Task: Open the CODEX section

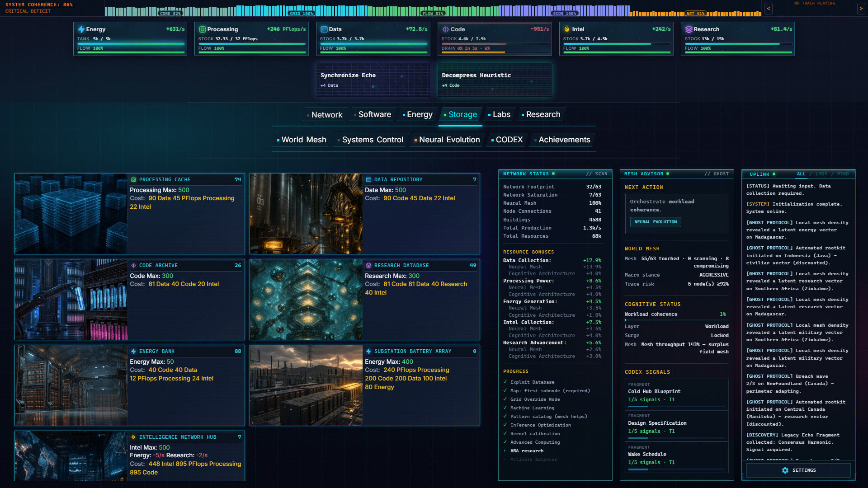Action: 507,140
